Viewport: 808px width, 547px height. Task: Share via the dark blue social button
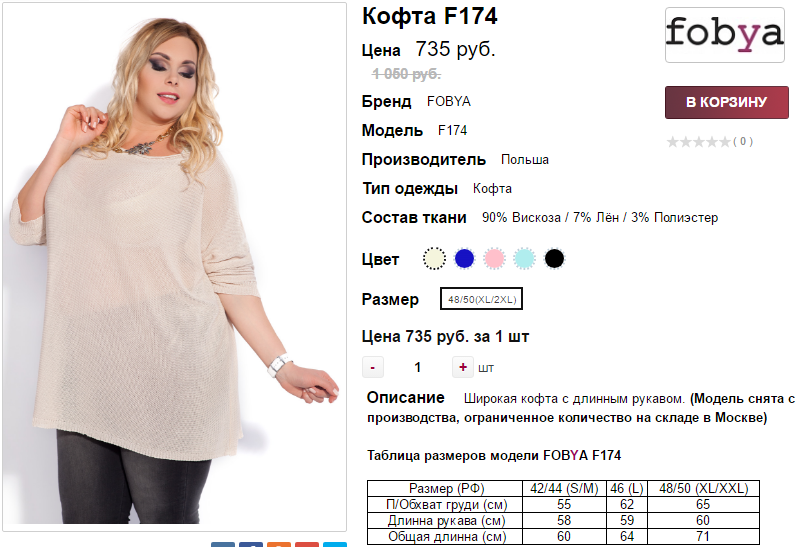point(251,544)
